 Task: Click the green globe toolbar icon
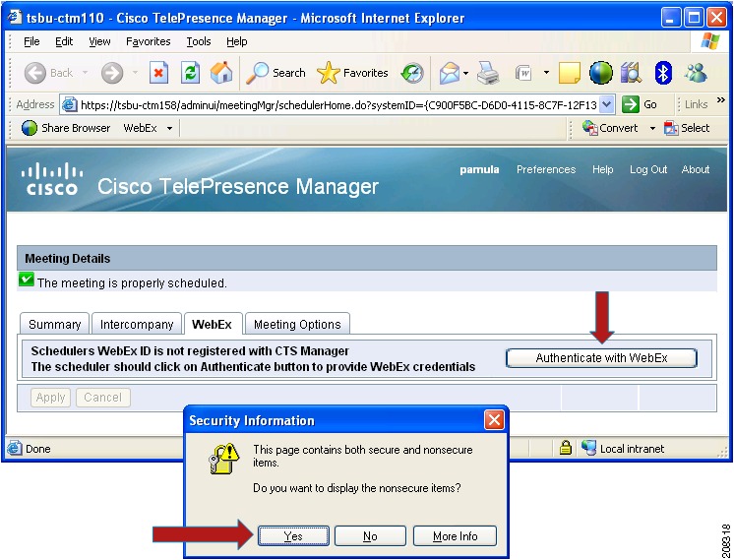pyautogui.click(x=600, y=73)
